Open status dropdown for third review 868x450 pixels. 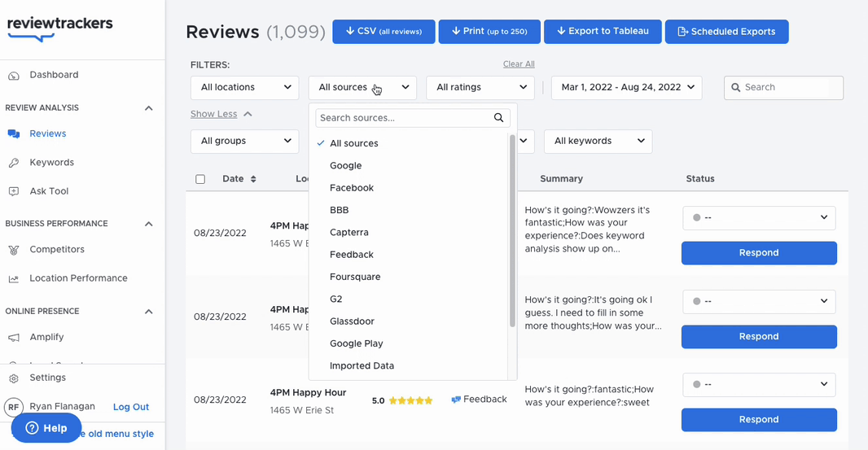758,384
